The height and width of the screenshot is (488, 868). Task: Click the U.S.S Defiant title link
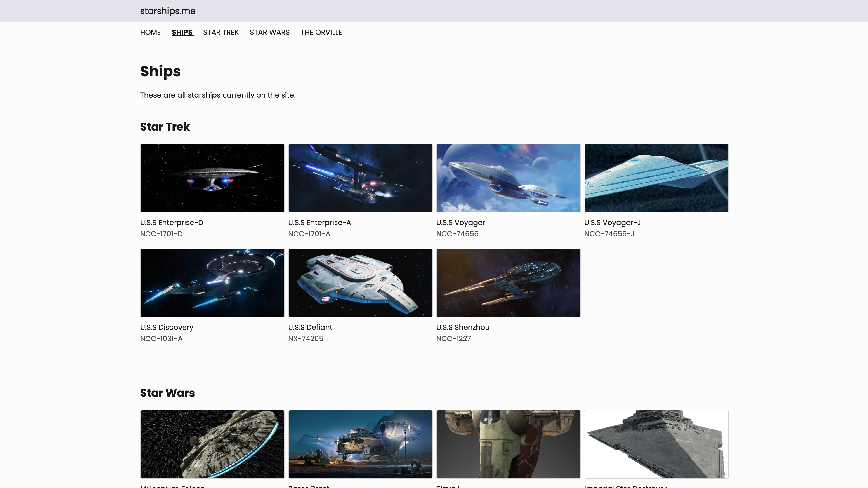click(x=310, y=327)
